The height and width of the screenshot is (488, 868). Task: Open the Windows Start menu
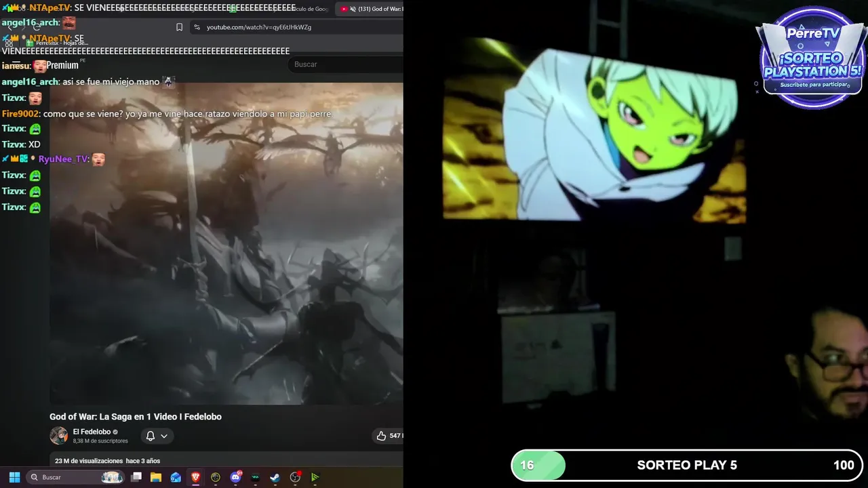[x=14, y=477]
